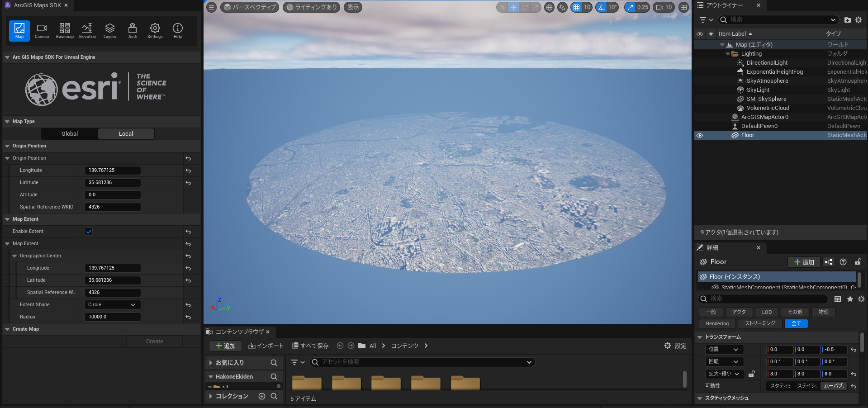Activate the rotate gizmo tool in viewport

[x=525, y=7]
